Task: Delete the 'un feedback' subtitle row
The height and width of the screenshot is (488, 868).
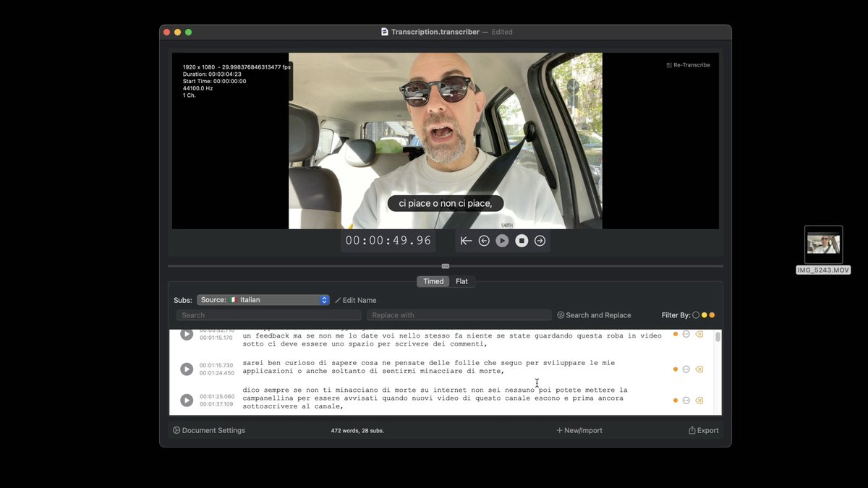Action: pyautogui.click(x=699, y=334)
